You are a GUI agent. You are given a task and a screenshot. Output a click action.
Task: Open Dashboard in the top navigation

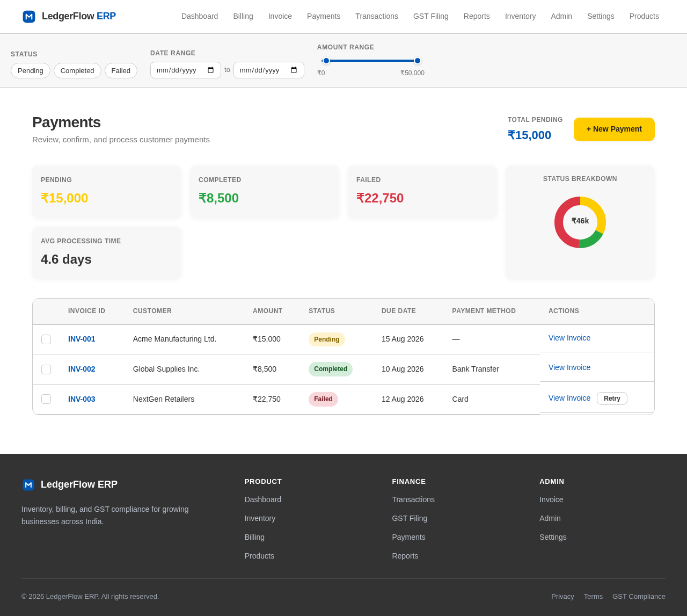pos(200,16)
